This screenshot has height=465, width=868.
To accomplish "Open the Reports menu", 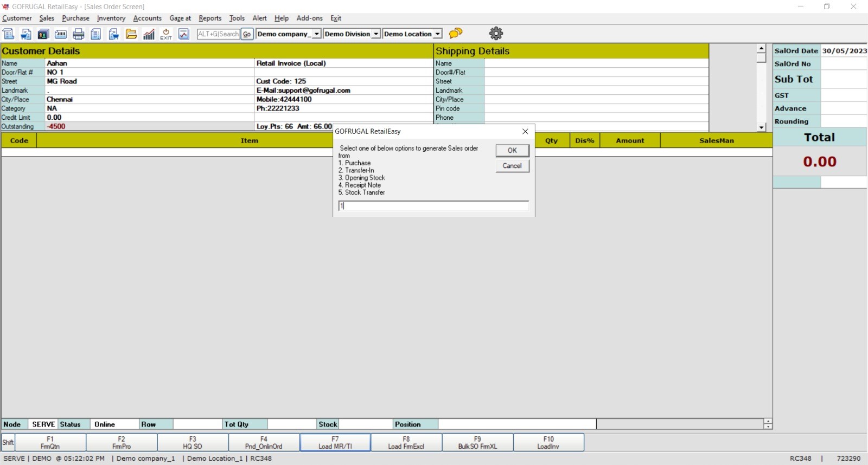I will coord(210,18).
